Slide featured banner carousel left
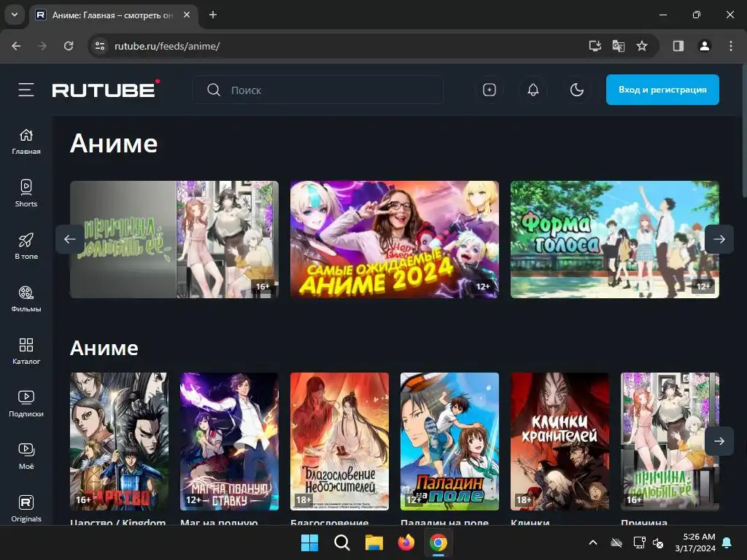This screenshot has width=747, height=560. point(69,239)
